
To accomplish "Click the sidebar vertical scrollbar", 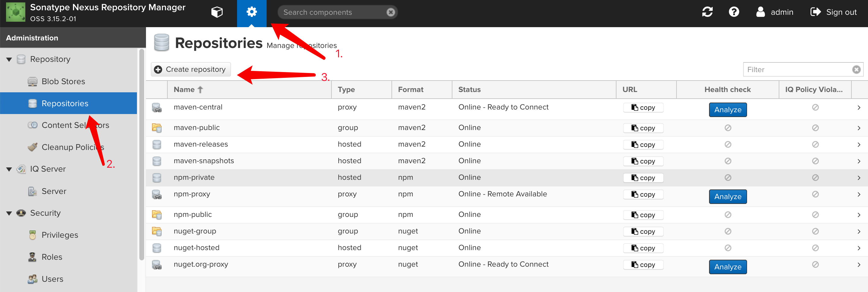I will (x=141, y=154).
